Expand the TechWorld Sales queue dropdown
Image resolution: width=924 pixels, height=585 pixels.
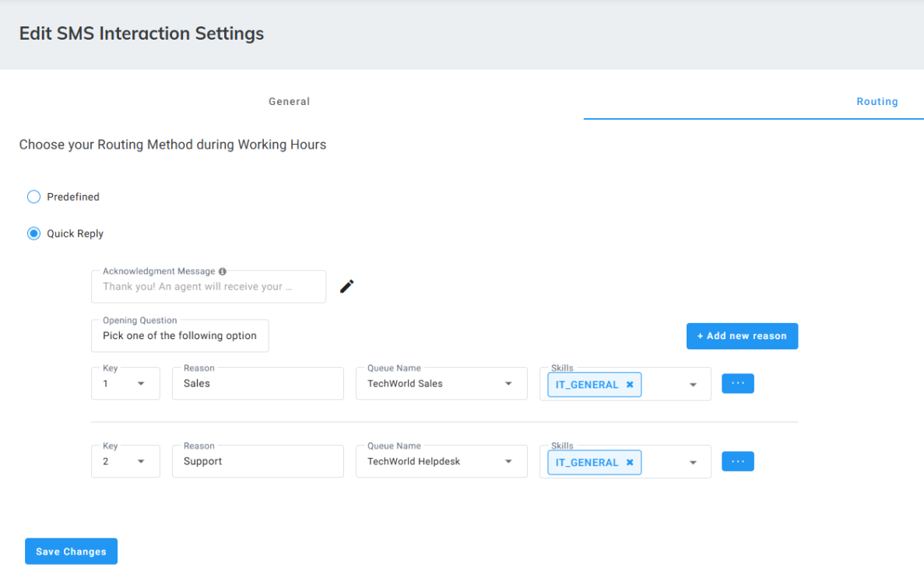508,384
